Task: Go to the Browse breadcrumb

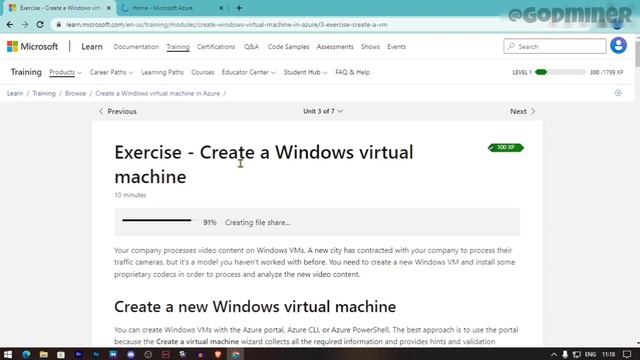Action: point(76,93)
